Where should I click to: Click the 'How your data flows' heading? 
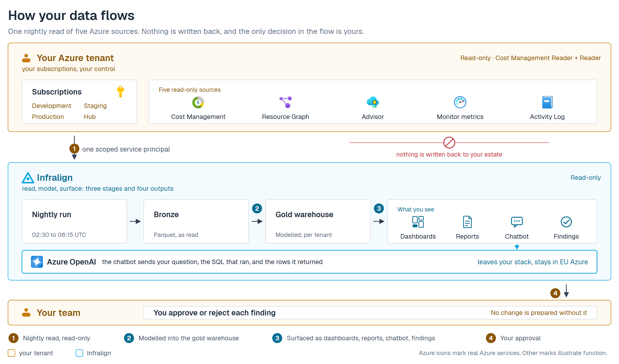pyautogui.click(x=71, y=15)
